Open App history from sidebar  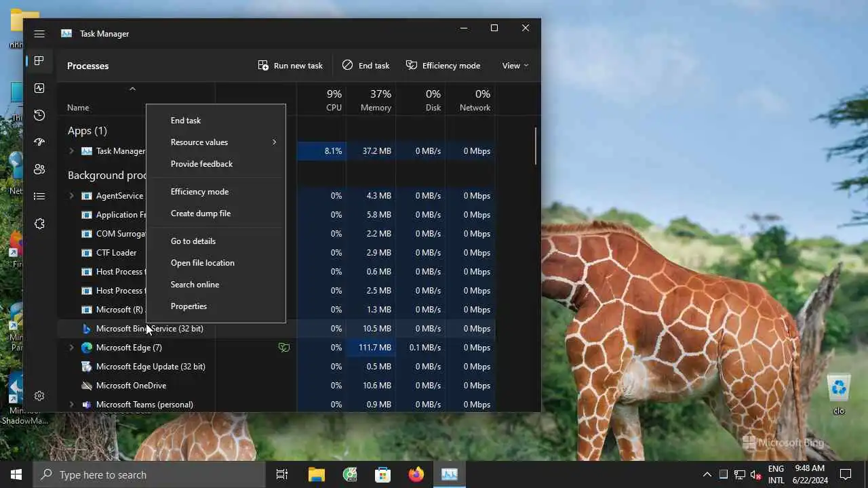tap(39, 115)
